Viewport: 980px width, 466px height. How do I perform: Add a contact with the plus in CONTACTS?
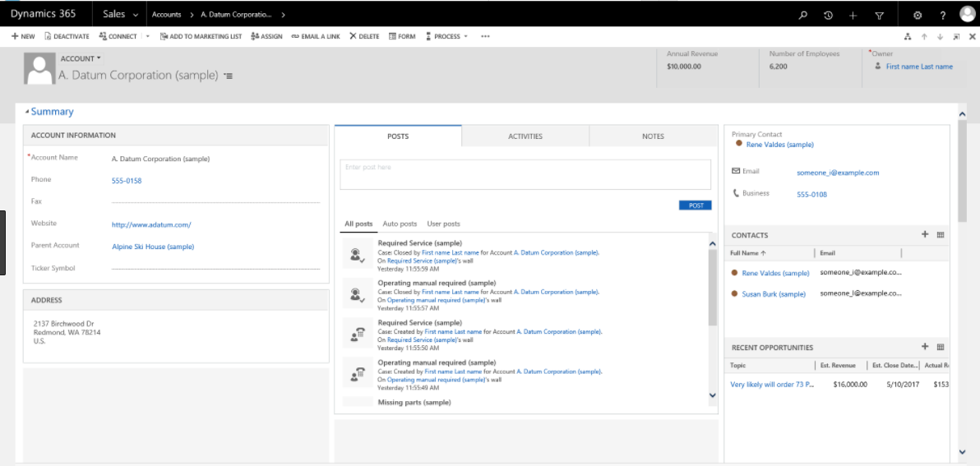(925, 235)
